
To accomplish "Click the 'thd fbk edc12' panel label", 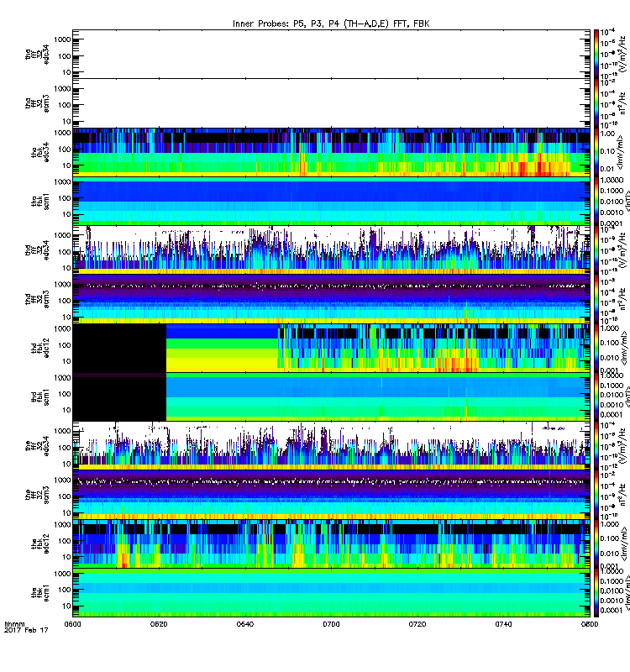I will [40, 348].
